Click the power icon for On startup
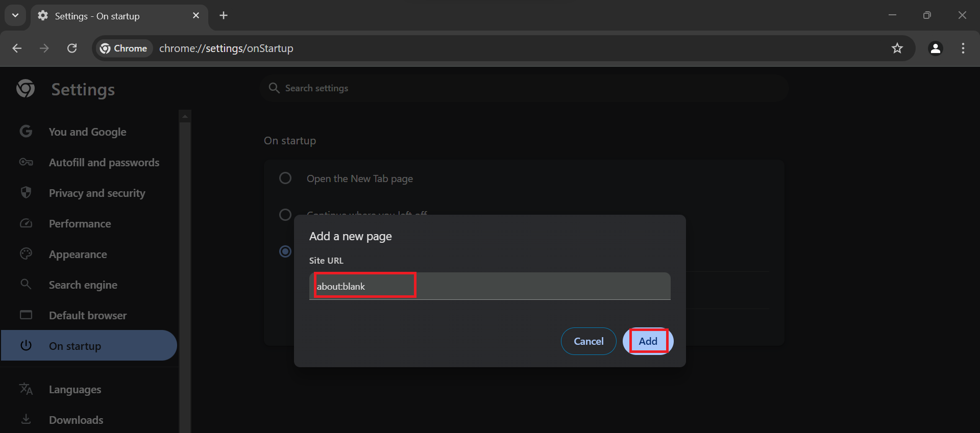This screenshot has width=980, height=433. [x=26, y=345]
